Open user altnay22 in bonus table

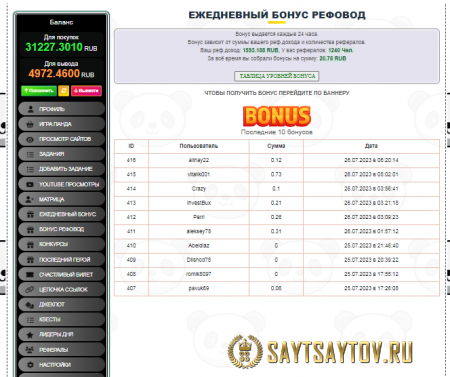[199, 160]
